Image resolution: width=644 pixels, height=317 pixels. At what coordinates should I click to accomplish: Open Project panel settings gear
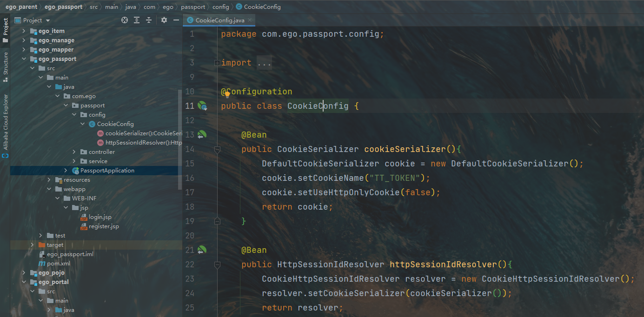[164, 20]
